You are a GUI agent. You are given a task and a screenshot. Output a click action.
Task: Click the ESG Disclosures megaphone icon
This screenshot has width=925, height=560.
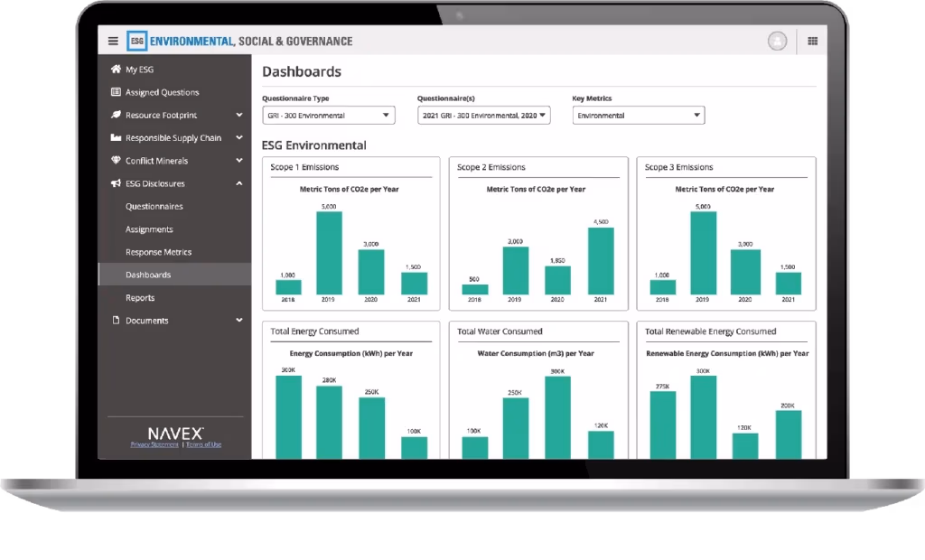[116, 183]
